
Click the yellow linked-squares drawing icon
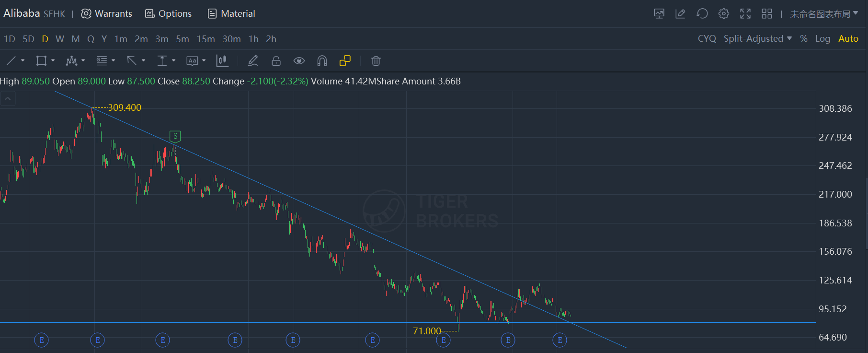(x=345, y=61)
